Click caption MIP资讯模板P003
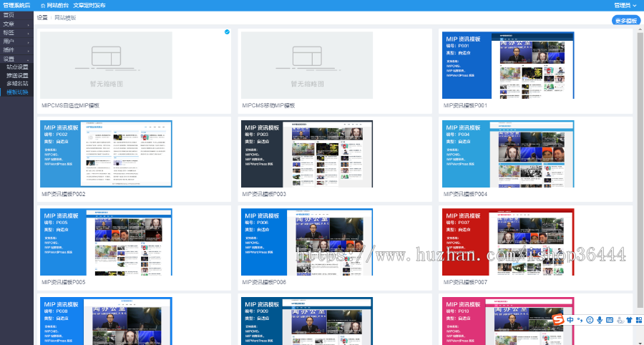This screenshot has height=345, width=644. [x=264, y=194]
